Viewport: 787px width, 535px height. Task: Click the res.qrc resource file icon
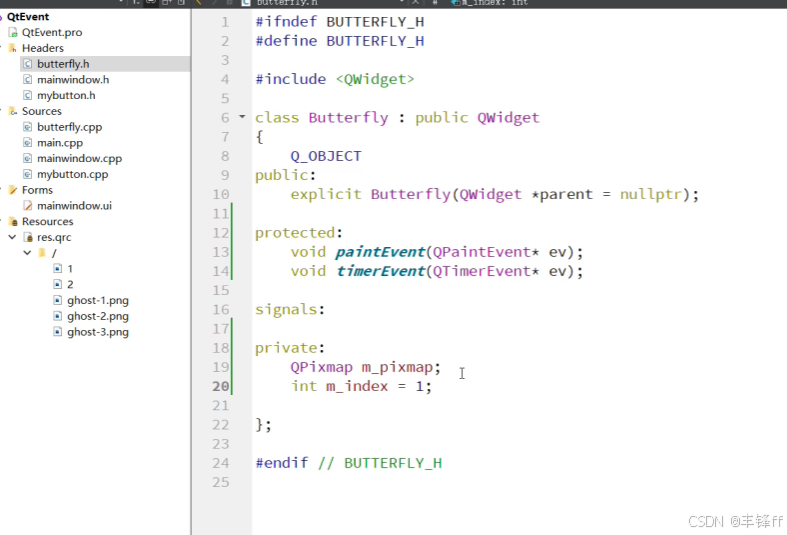pyautogui.click(x=28, y=237)
